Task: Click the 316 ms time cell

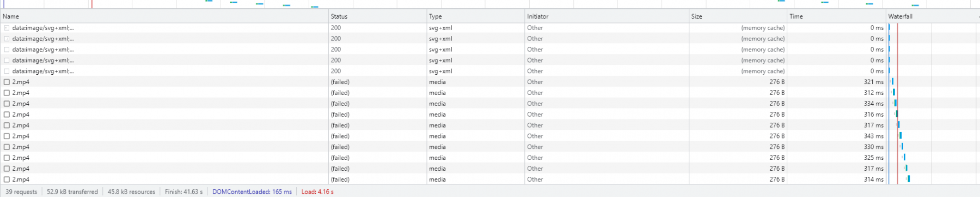Action: pos(873,115)
